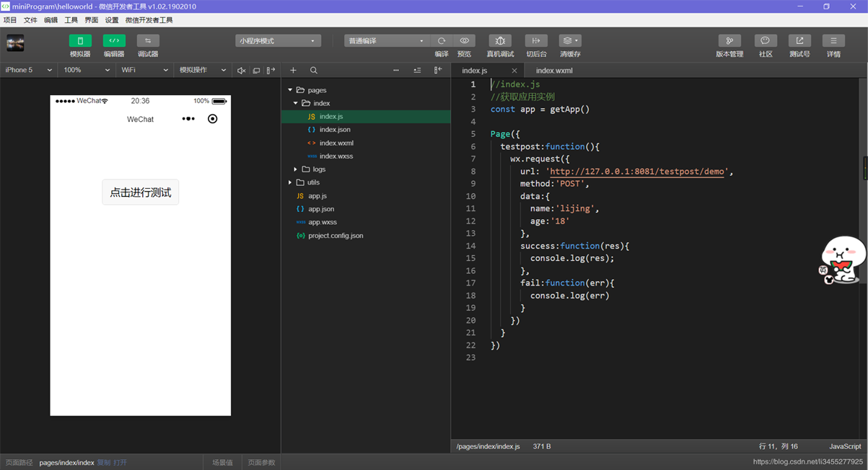The width and height of the screenshot is (868, 470).
Task: Open the 社区 community icon
Action: 766,41
